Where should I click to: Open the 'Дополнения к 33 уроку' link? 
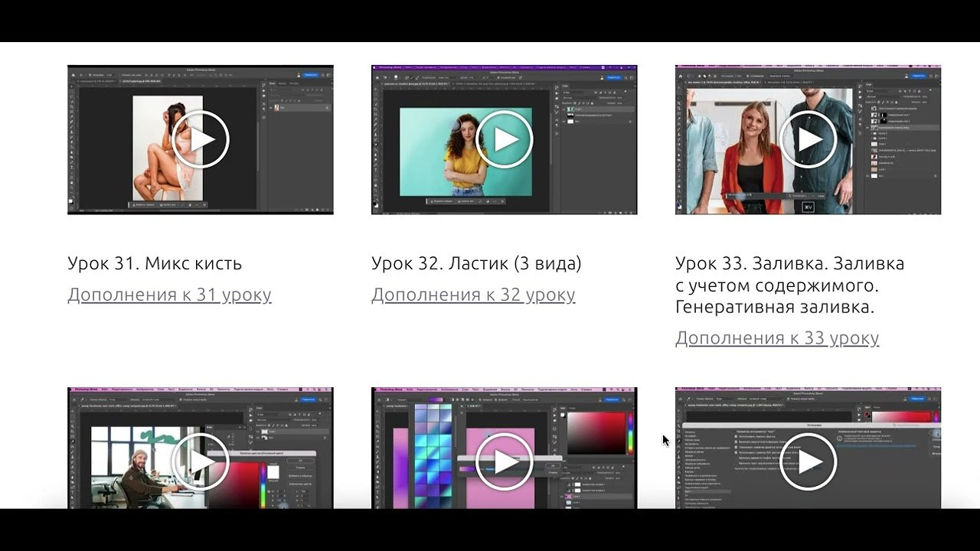click(x=776, y=337)
